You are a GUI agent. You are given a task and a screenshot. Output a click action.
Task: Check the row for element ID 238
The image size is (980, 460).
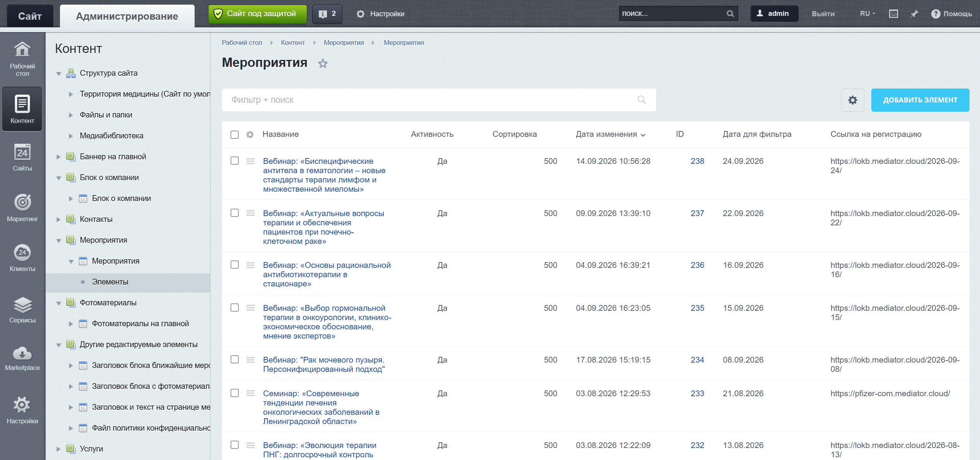click(x=234, y=161)
